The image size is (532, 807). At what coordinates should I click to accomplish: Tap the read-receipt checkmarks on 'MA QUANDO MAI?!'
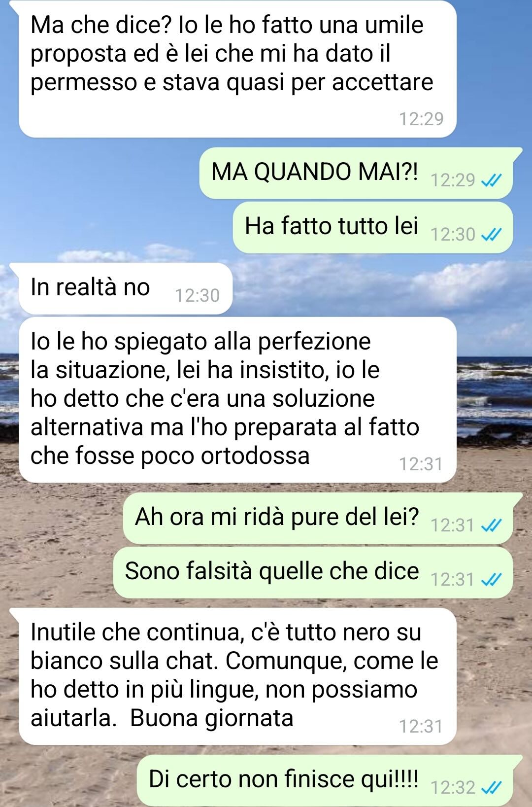(x=491, y=180)
